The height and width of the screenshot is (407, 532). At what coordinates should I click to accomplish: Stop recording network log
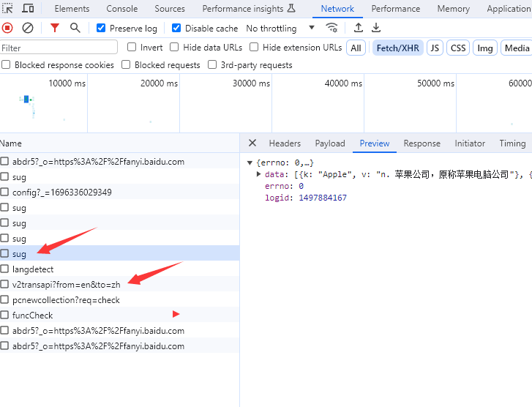click(x=7, y=28)
